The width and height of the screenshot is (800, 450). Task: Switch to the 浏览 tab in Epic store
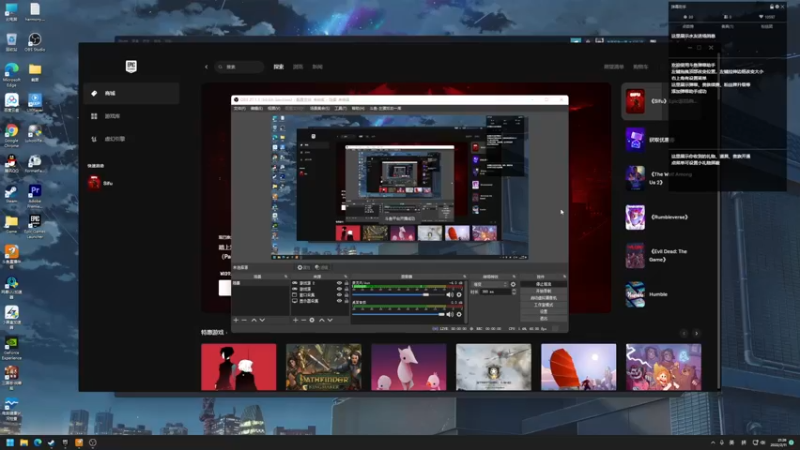pos(298,67)
